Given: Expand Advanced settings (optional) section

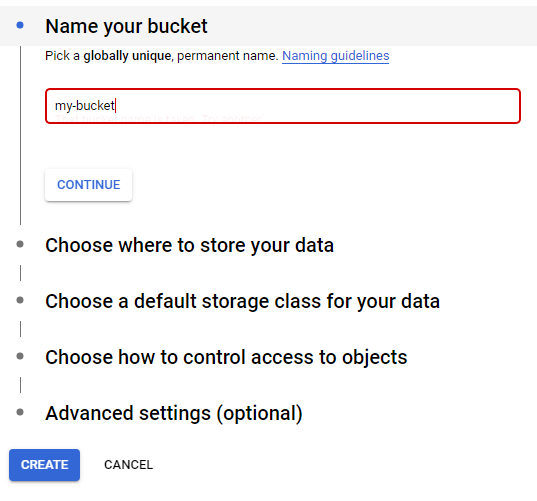Looking at the screenshot, I should click(174, 413).
